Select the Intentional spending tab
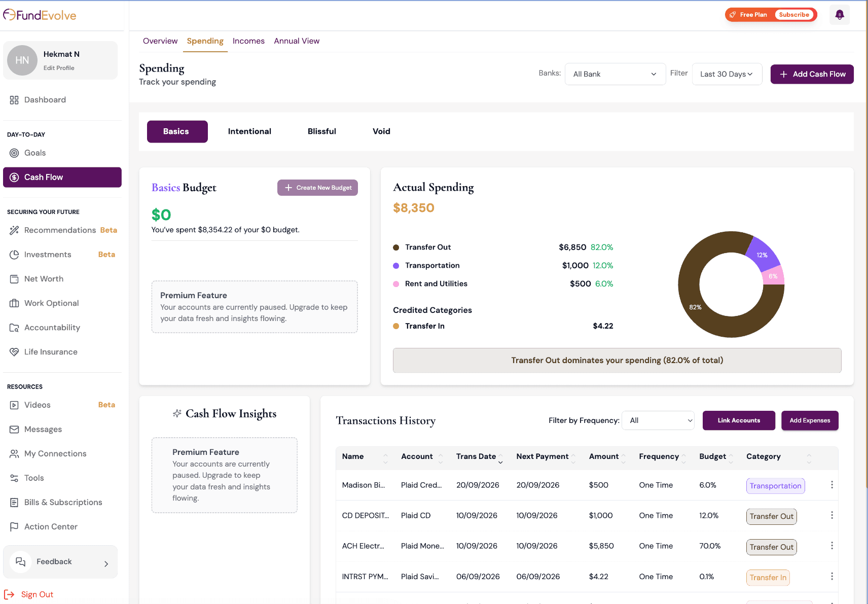 [249, 131]
